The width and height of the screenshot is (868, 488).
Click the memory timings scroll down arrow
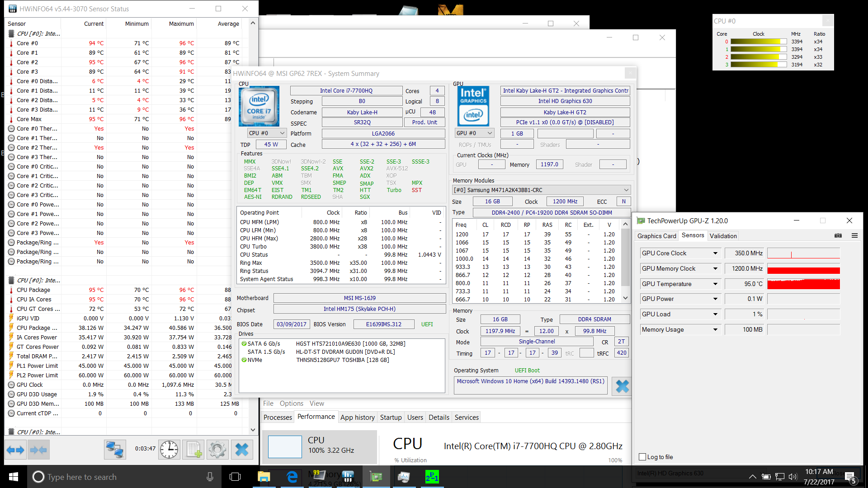(625, 298)
